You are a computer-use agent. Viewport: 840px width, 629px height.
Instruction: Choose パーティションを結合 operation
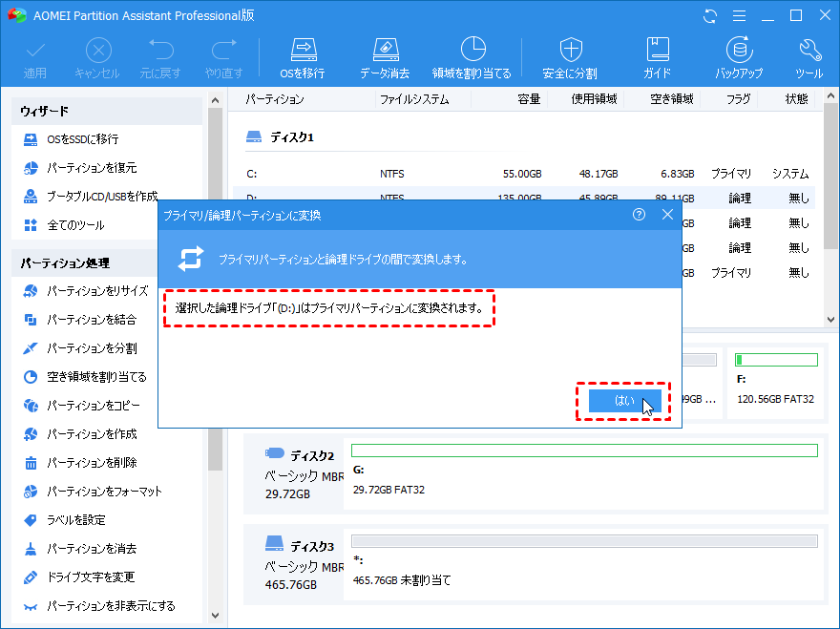tap(91, 320)
